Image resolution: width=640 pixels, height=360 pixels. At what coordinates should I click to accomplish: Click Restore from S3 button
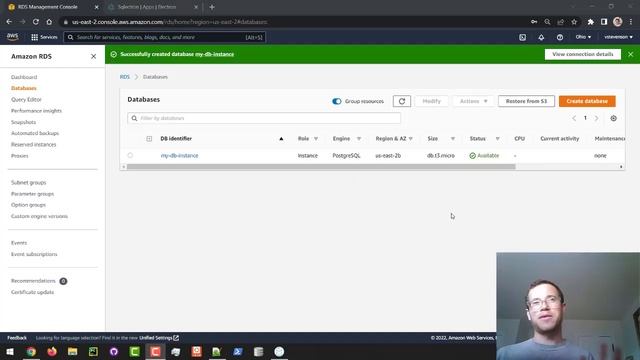pos(526,101)
